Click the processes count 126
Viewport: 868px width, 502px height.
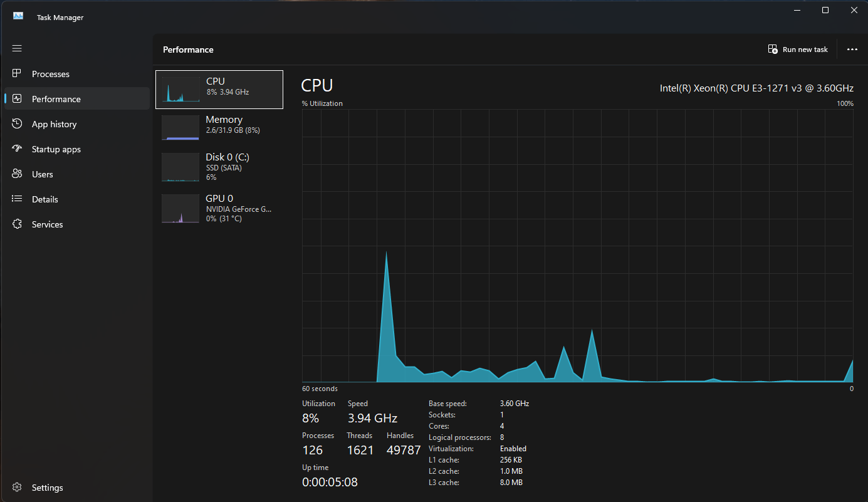pos(312,450)
